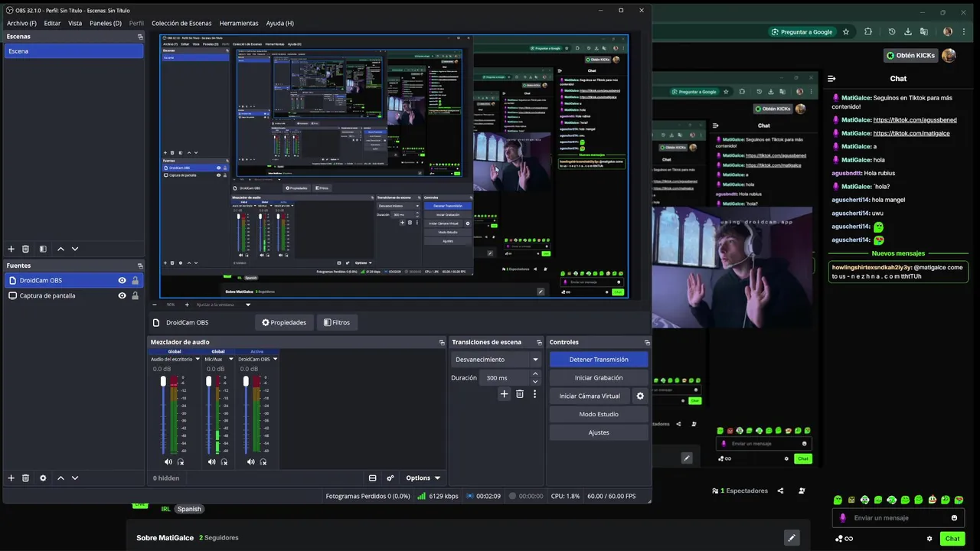This screenshot has width=980, height=551.
Task: Open transition properties three-dot menu
Action: tap(534, 394)
